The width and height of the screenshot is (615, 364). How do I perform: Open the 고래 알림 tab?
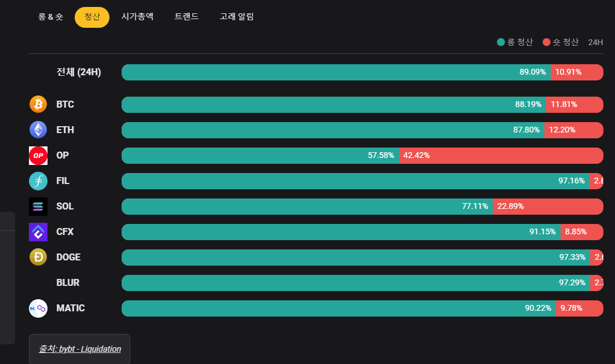pyautogui.click(x=236, y=17)
